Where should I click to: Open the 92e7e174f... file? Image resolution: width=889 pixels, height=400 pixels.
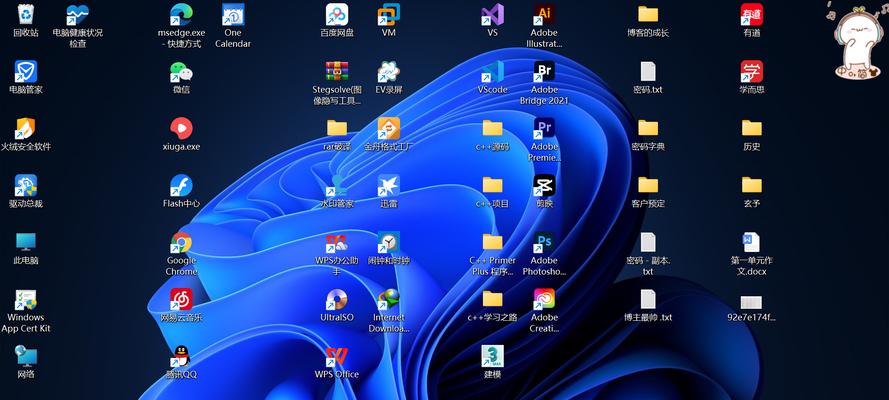752,303
